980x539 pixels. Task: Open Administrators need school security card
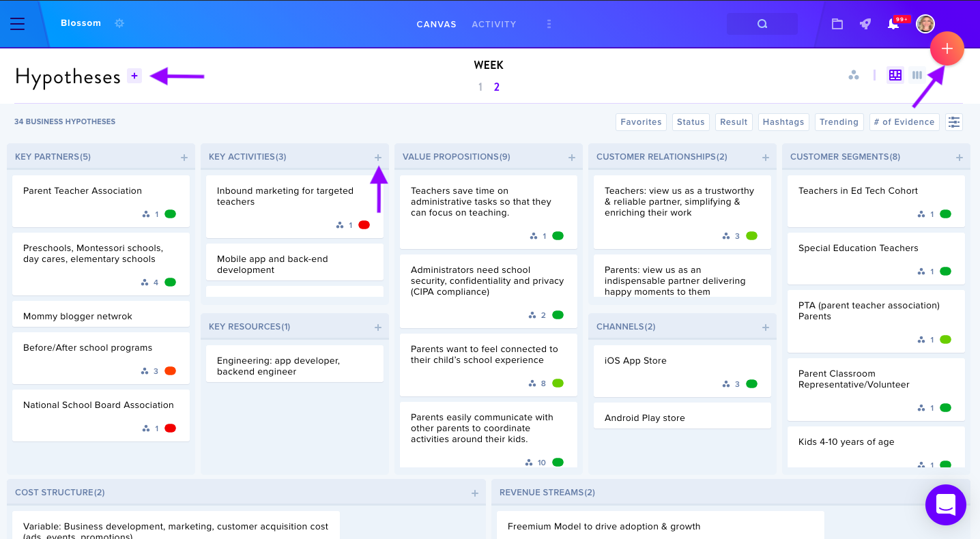coord(489,291)
